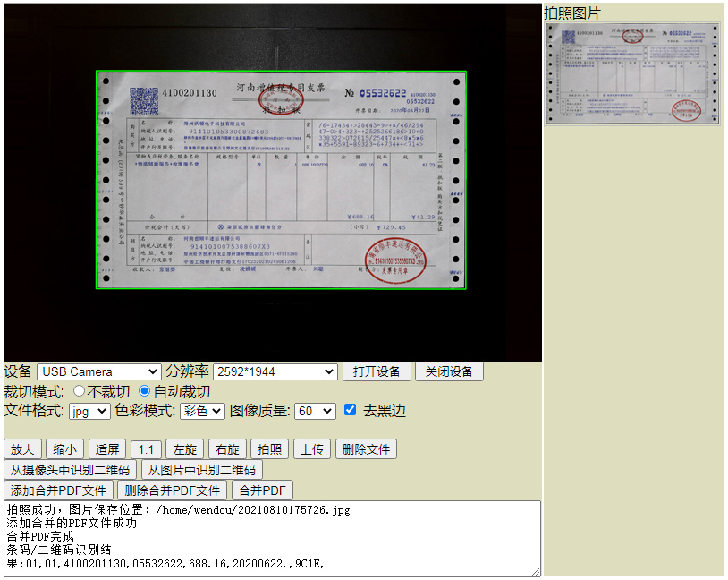Click the 放大 zoom-in button

[x=22, y=449]
